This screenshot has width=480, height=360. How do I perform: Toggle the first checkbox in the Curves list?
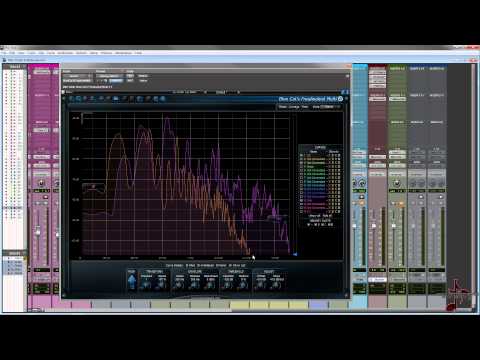click(x=302, y=155)
